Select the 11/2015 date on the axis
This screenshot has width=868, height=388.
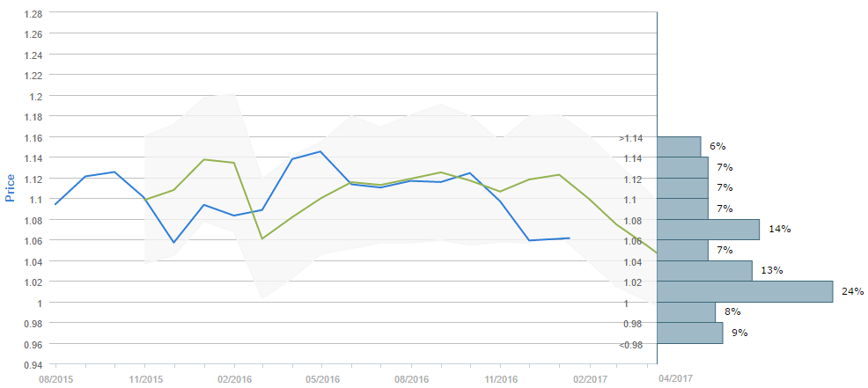145,378
